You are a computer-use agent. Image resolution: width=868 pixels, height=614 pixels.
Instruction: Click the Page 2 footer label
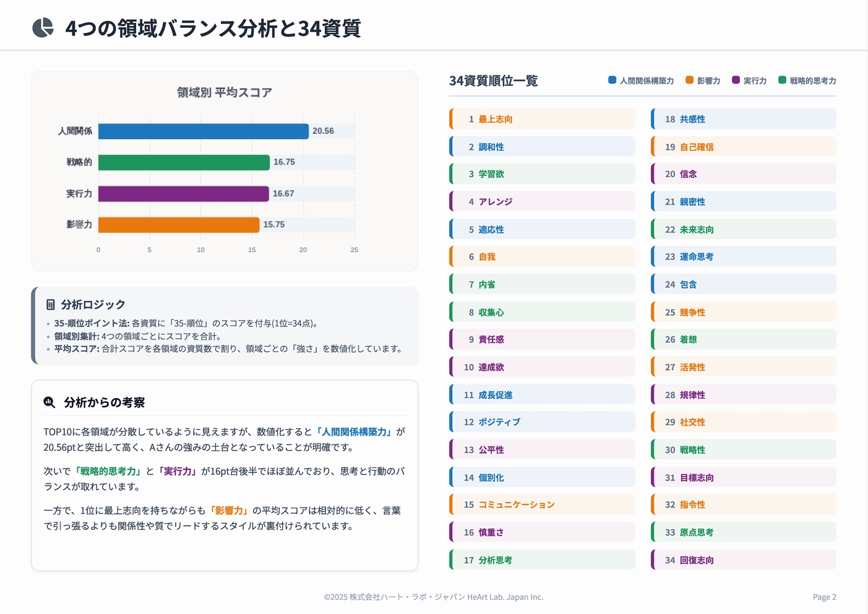click(x=824, y=597)
